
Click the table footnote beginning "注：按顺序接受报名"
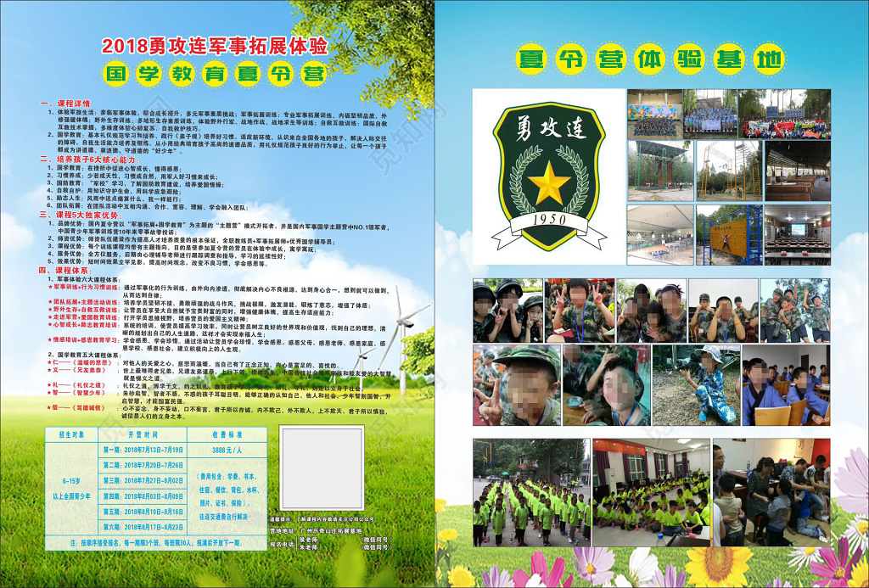point(156,543)
